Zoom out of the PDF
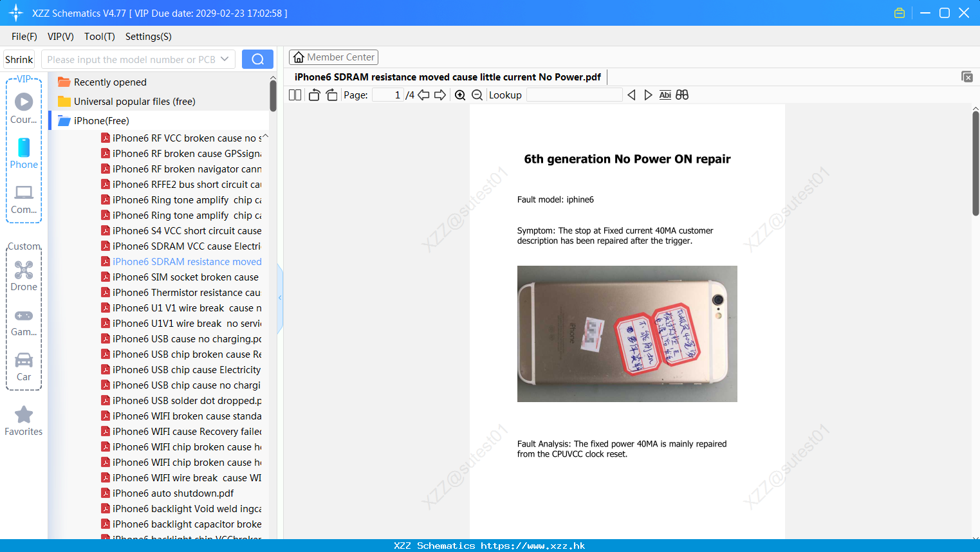The image size is (980, 552). [x=477, y=95]
